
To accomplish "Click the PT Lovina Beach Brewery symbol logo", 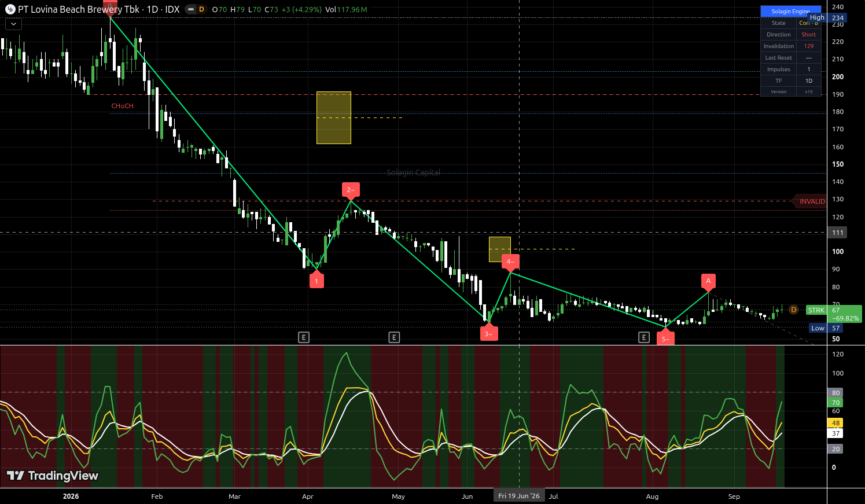I will tap(10, 9).
